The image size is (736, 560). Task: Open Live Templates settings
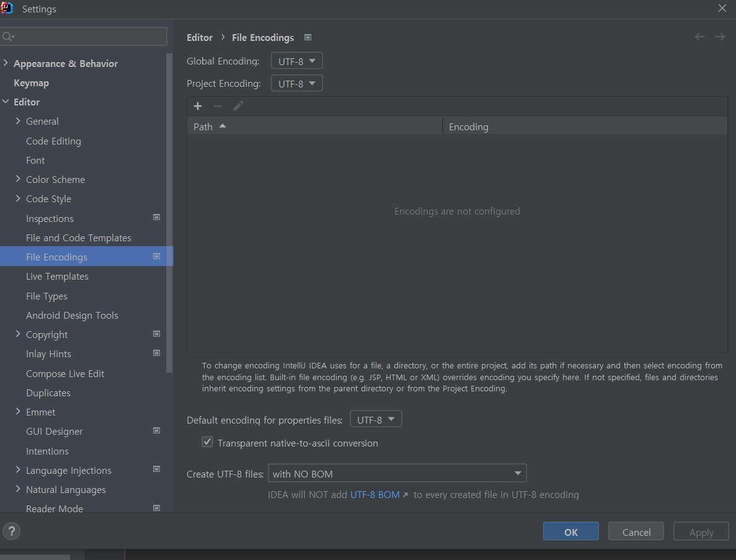[57, 276]
